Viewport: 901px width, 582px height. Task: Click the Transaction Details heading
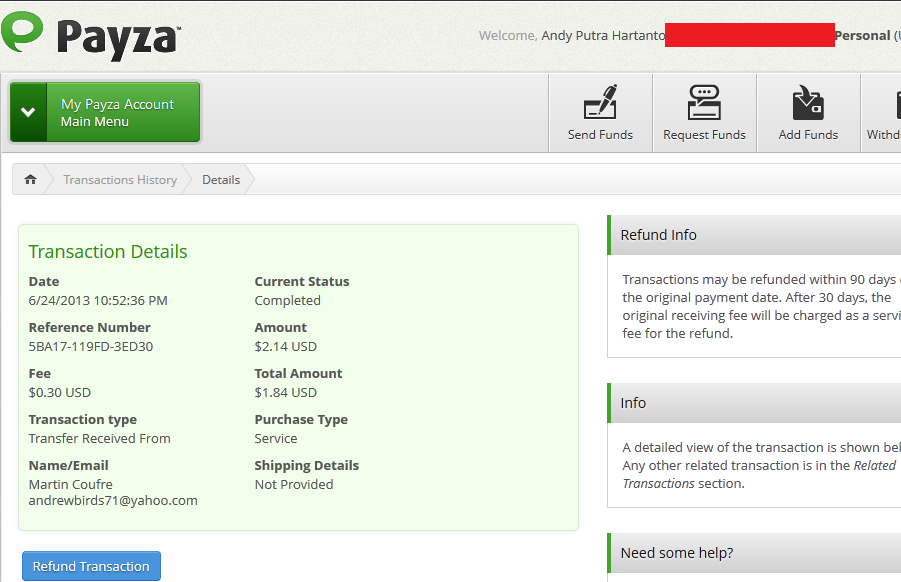108,252
